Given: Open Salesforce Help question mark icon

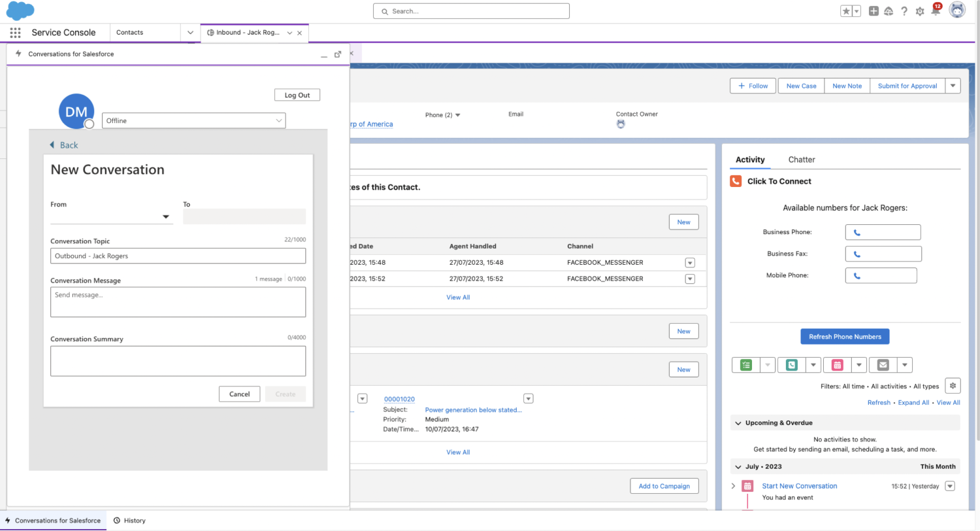Looking at the screenshot, I should click(904, 11).
